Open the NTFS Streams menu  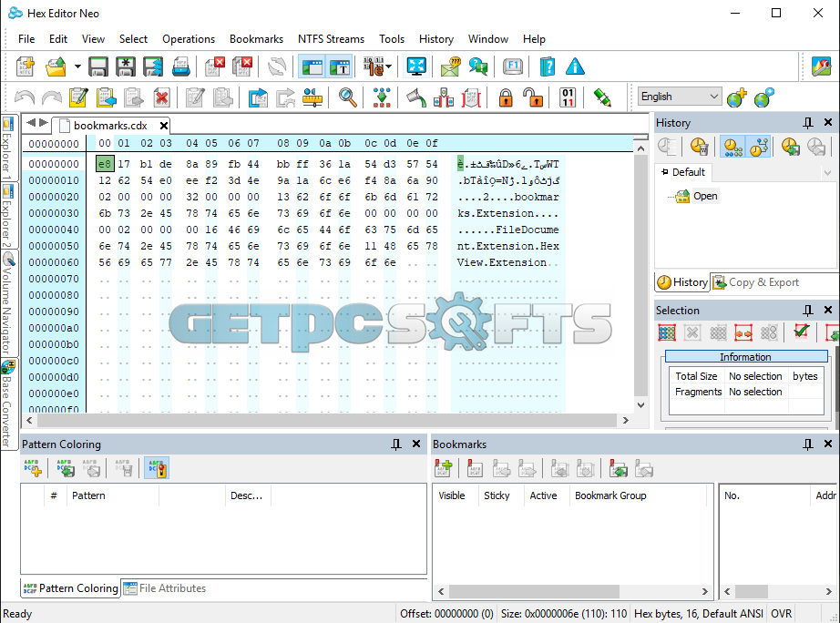331,39
